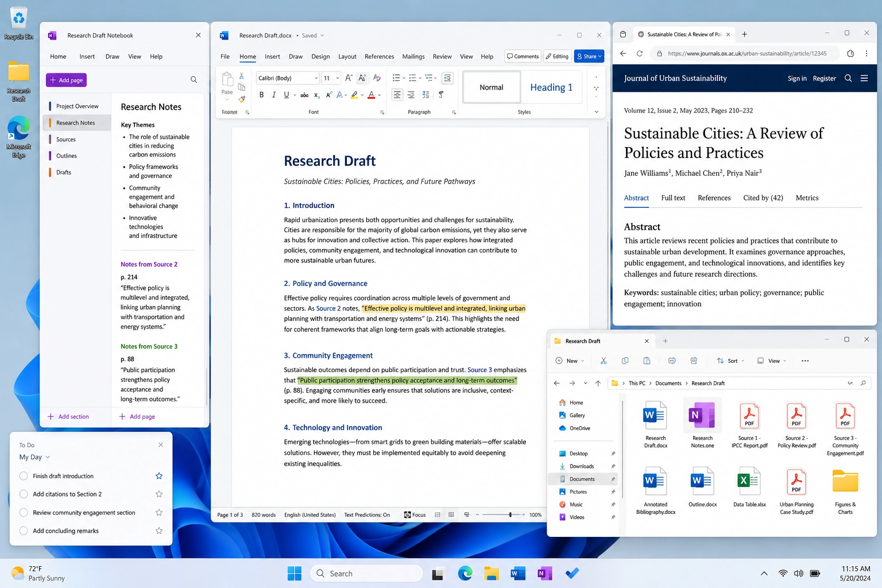Screen dimensions: 882x588
Task: Click the browser extensions icon
Action: [x=850, y=53]
